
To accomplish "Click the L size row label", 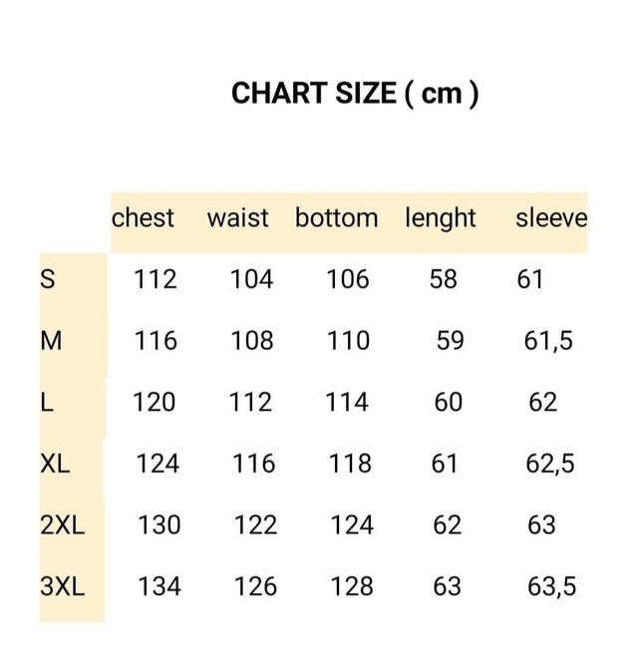I will 46,402.
